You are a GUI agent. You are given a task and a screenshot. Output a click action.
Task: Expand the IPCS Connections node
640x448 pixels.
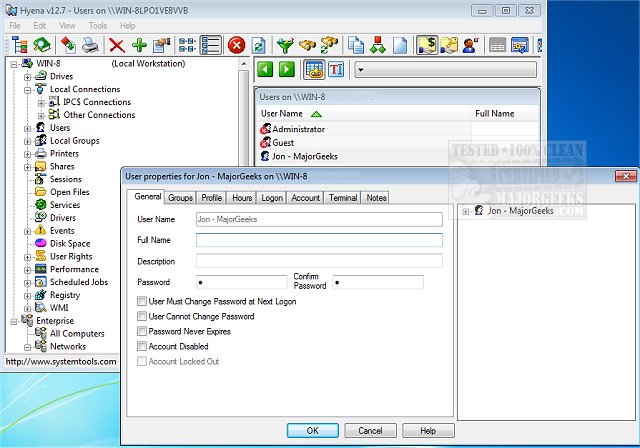41,103
